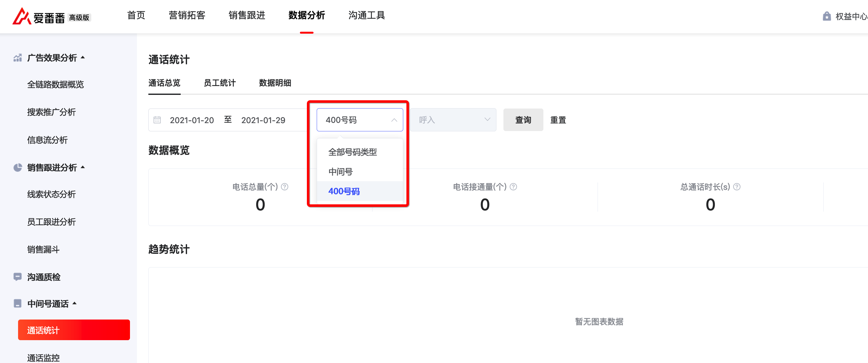Image resolution: width=868 pixels, height=363 pixels.
Task: Select 通话统计 in sidebar
Action: click(74, 330)
